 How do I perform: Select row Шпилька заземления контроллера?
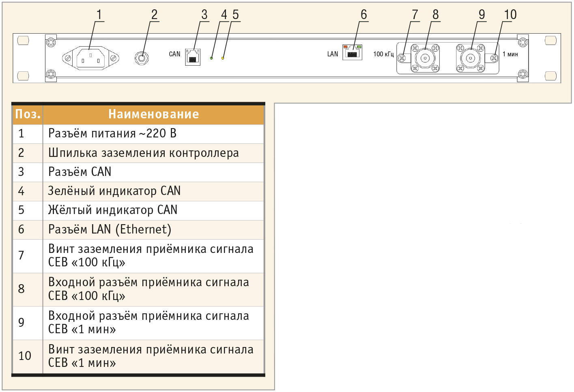(x=138, y=153)
